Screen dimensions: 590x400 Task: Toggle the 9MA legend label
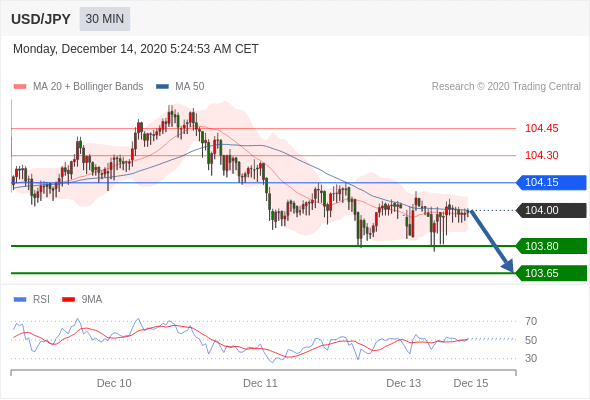click(92, 300)
